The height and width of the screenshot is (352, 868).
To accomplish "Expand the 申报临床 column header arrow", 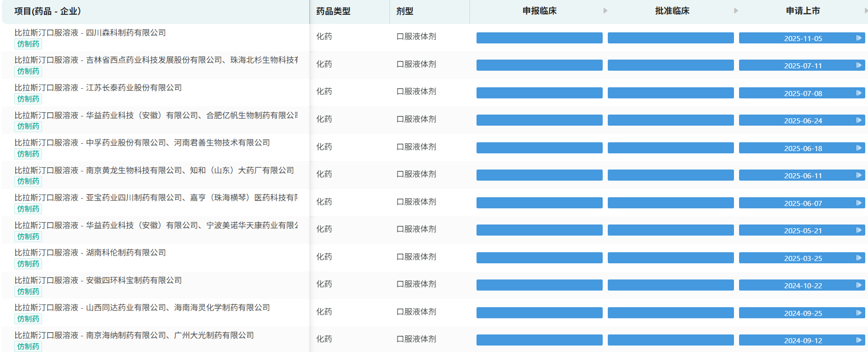I will 605,11.
